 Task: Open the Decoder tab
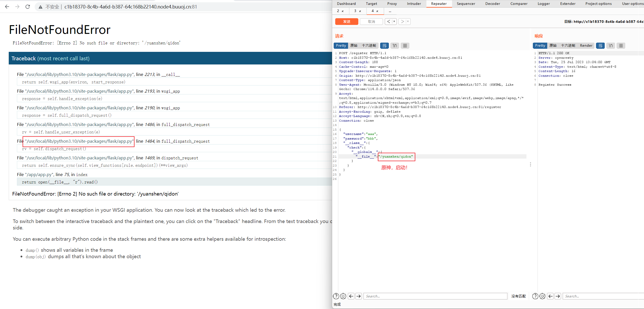[x=493, y=4]
